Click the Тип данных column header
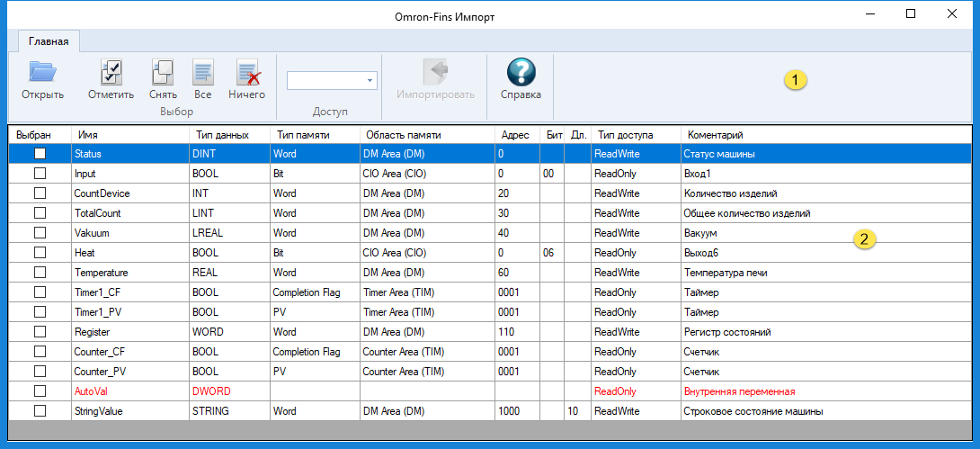This screenshot has height=449, width=980. pos(229,134)
